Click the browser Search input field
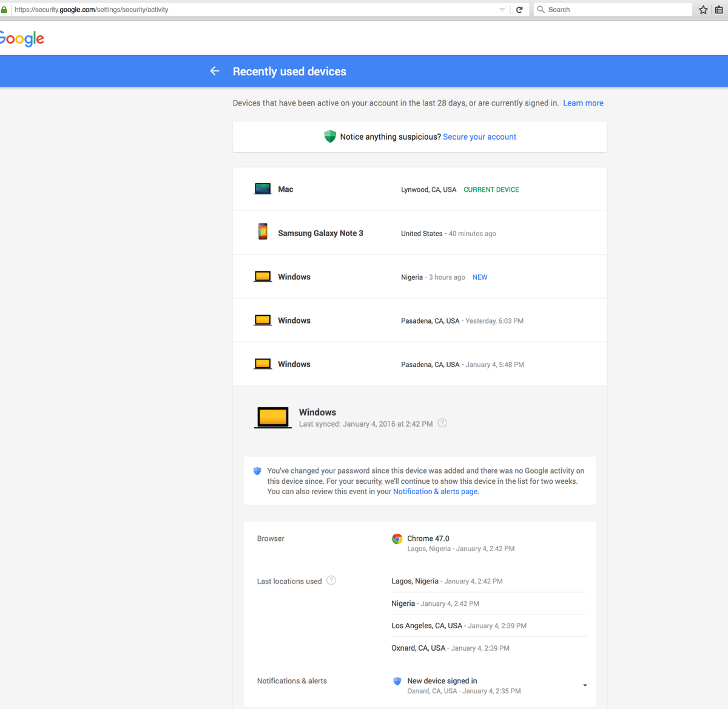728x709 pixels. coord(613,10)
